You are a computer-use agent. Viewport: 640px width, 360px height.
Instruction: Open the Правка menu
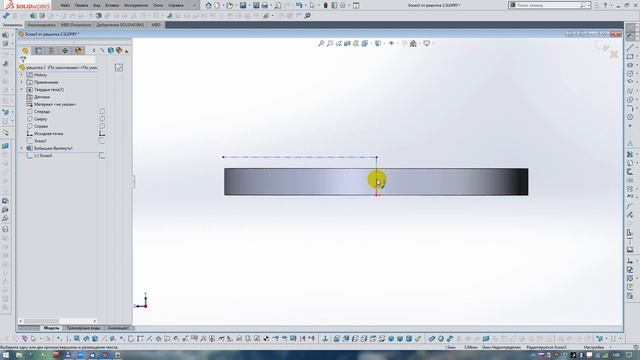[82, 5]
